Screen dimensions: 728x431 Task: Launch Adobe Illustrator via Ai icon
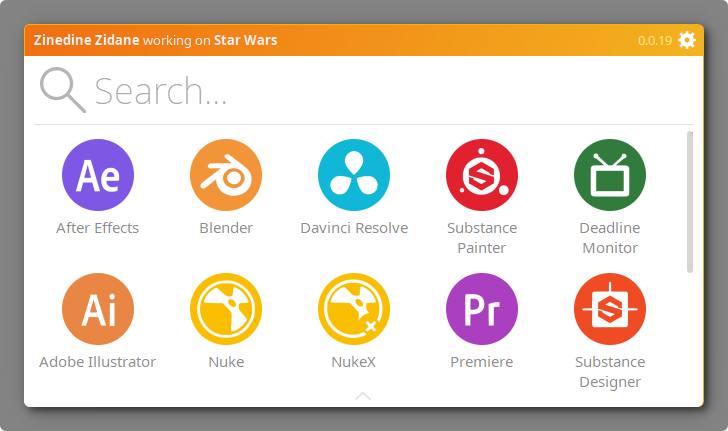(x=98, y=309)
